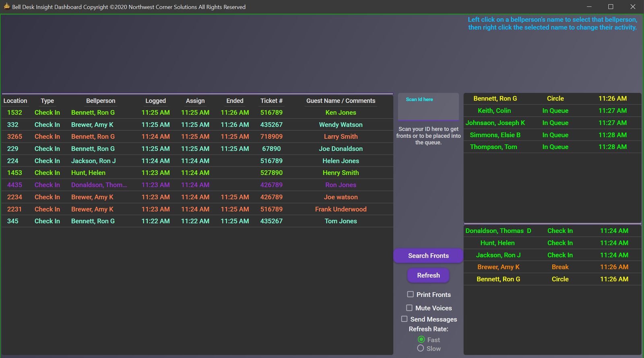The height and width of the screenshot is (358, 644).
Task: Click the Refresh button
Action: coord(428,276)
